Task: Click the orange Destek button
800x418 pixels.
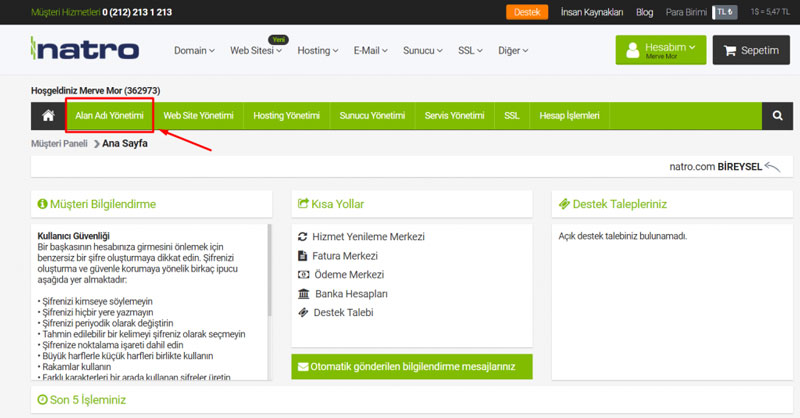Action: point(527,12)
